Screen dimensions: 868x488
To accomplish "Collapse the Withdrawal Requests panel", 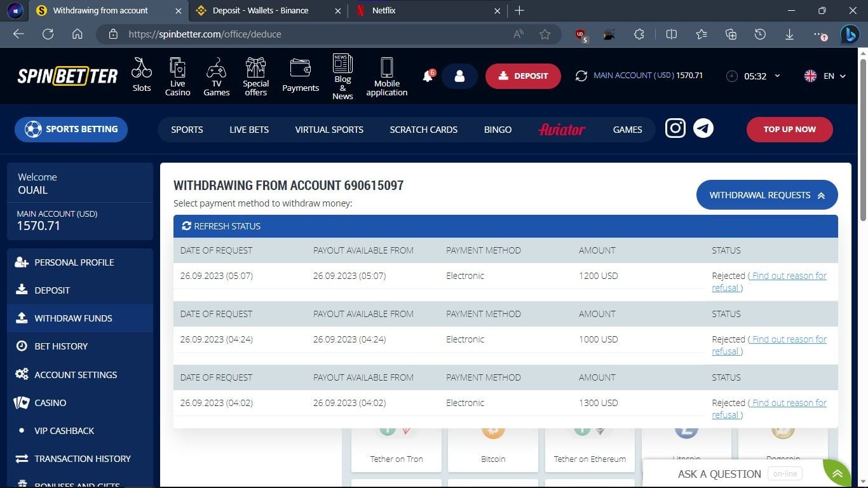I will pyautogui.click(x=767, y=195).
